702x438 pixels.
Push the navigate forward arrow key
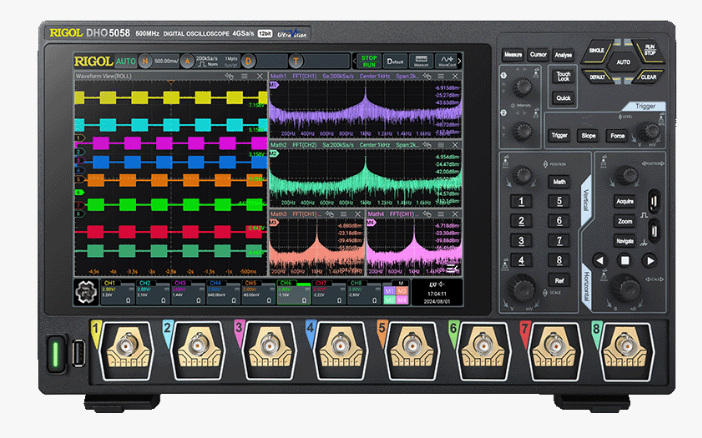point(650,260)
